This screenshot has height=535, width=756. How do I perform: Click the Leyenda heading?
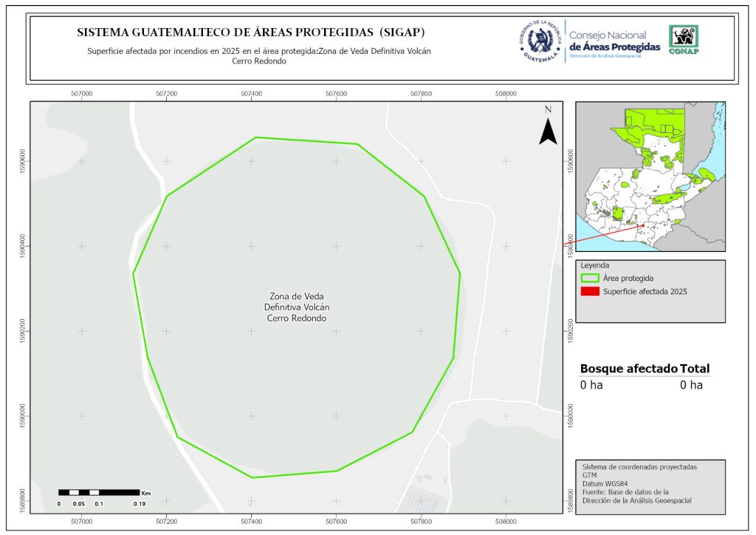click(x=594, y=265)
